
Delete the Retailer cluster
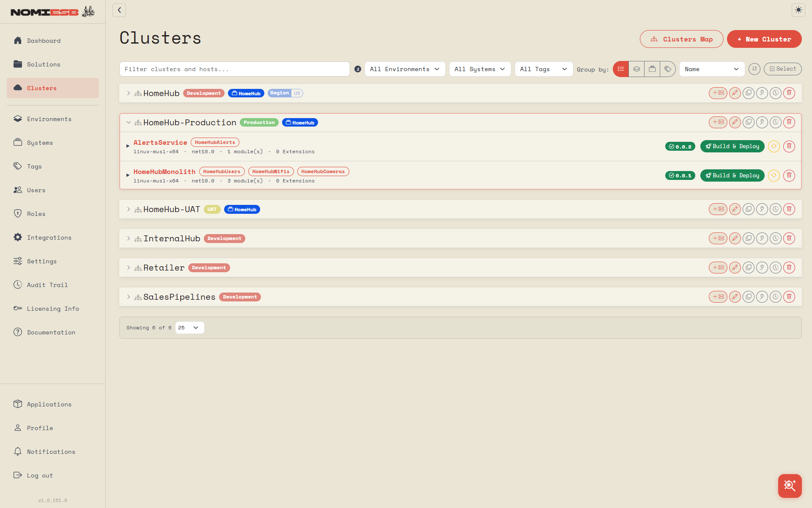click(x=789, y=268)
